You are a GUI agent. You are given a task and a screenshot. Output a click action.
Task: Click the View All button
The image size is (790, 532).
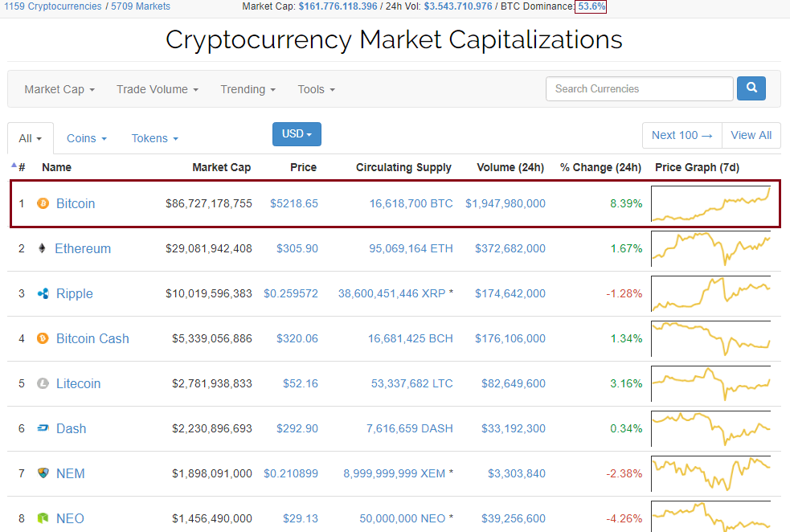click(751, 135)
